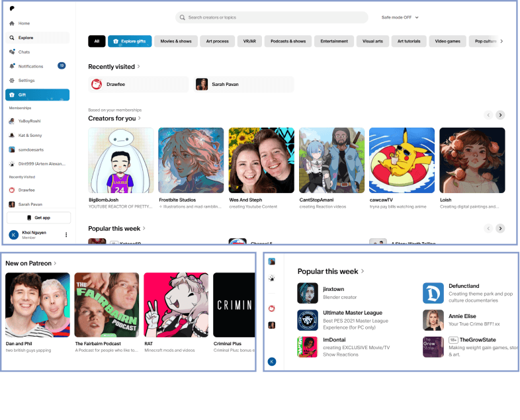This screenshot has width=520, height=420.
Task: Open Drawfee in sidebar Recently Visited
Action: (38, 190)
